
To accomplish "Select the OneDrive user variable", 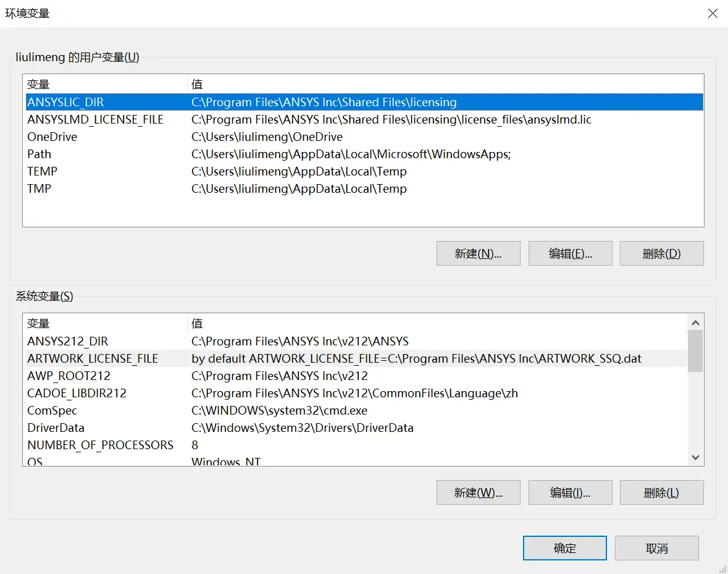I will click(x=364, y=137).
